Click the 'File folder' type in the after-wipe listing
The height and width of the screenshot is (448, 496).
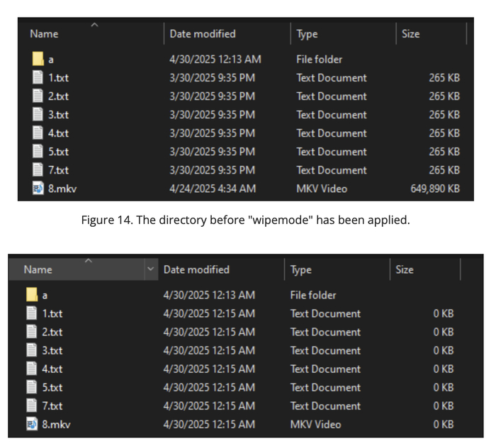pos(313,295)
